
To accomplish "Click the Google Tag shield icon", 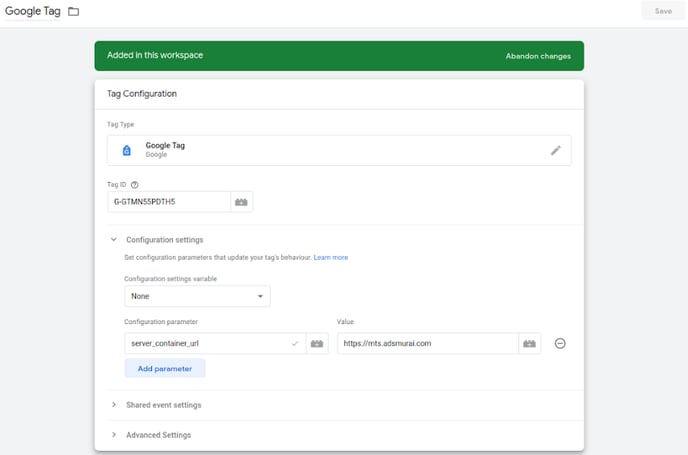I will point(127,150).
